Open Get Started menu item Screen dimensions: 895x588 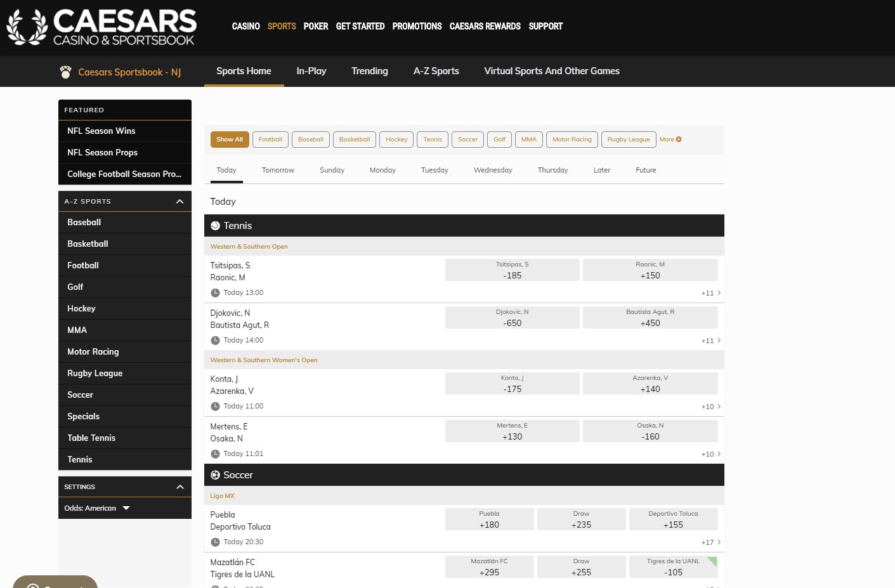pos(360,26)
